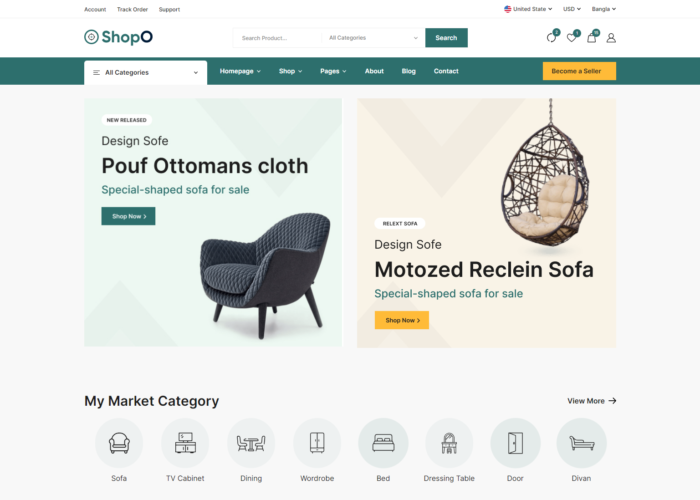Choose the Dressing Table category icon
This screenshot has height=500, width=700.
449,443
